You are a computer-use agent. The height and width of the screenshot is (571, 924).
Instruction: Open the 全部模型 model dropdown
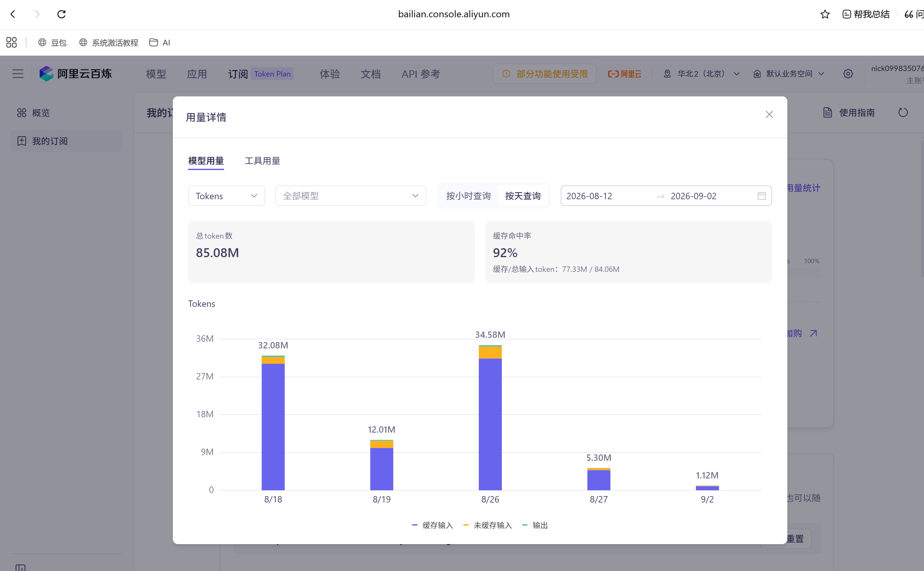click(x=350, y=196)
